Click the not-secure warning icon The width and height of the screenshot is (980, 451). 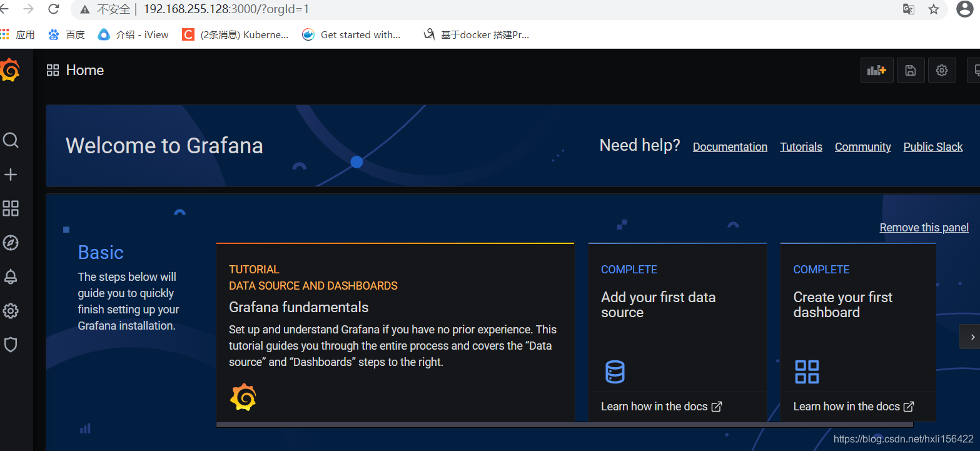point(85,9)
